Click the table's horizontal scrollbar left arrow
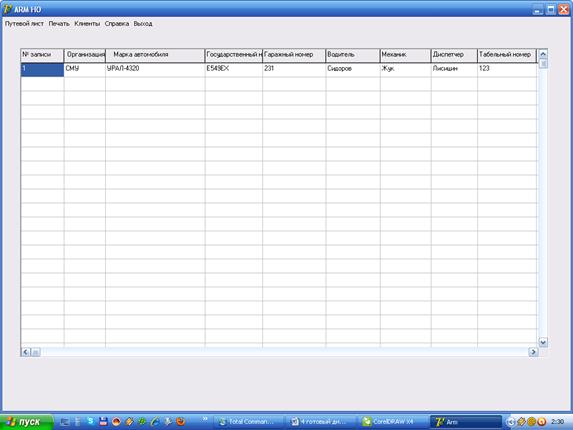Viewport: 573px width, 430px height. coord(26,352)
